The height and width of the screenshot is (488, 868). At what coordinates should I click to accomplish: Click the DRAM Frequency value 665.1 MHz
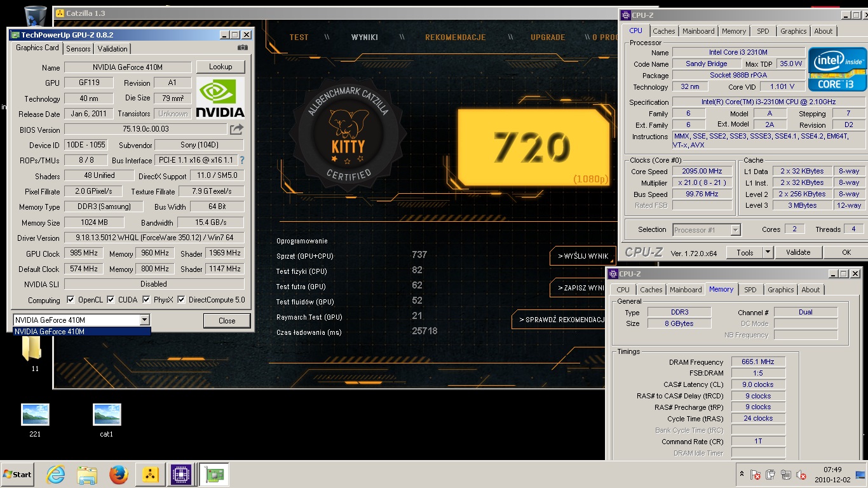coord(758,362)
